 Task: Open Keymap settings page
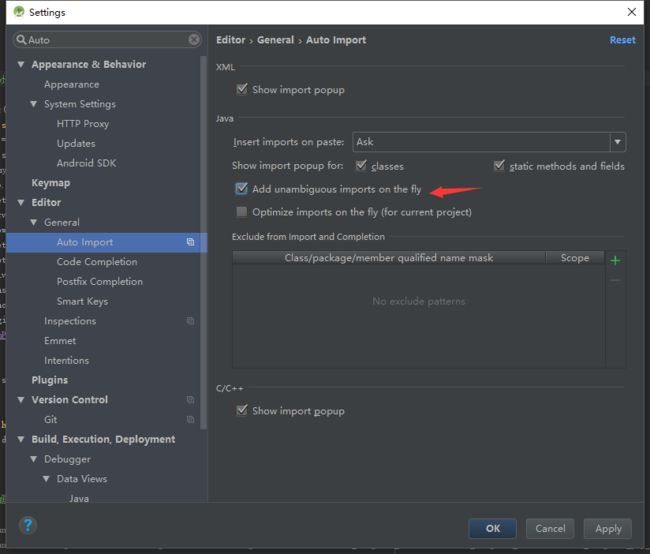click(x=51, y=183)
